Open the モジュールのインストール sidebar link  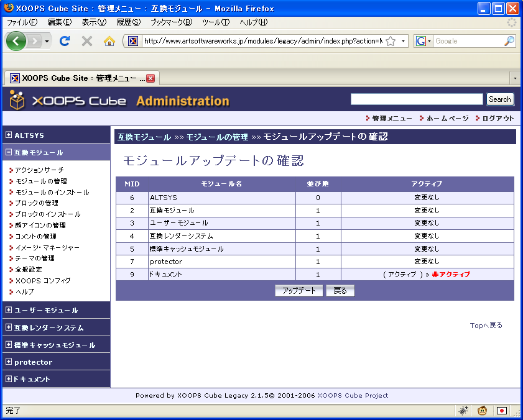pyautogui.click(x=52, y=192)
